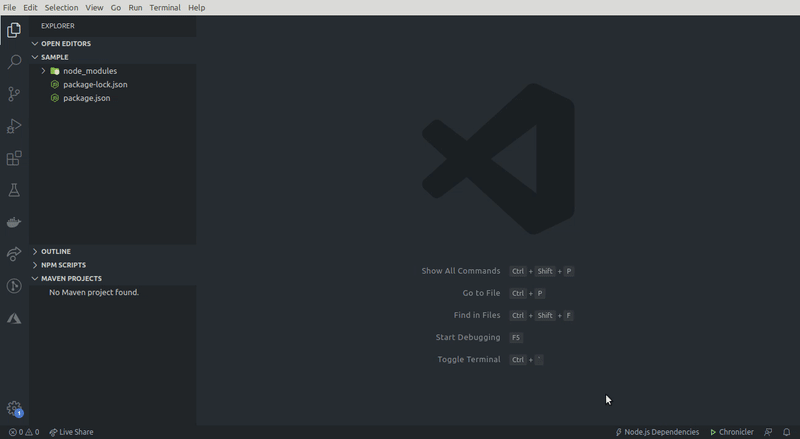Screen dimensions: 800x439
Task: Click the errors and warnings status indicator
Action: coord(24,432)
